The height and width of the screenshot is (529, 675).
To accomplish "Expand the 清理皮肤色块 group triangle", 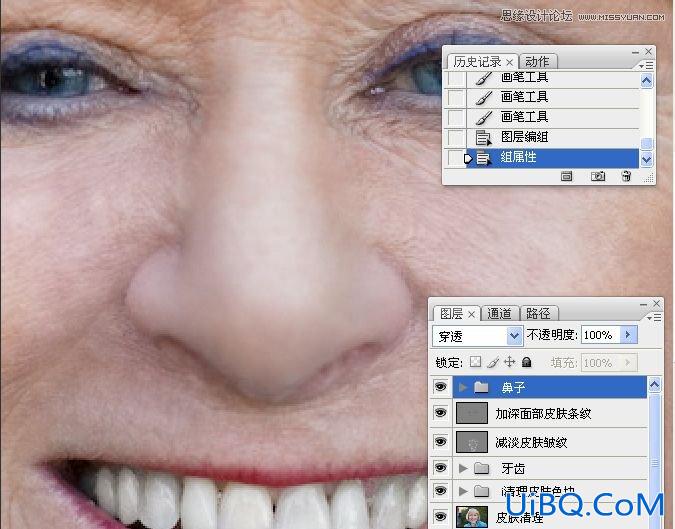I will point(463,491).
